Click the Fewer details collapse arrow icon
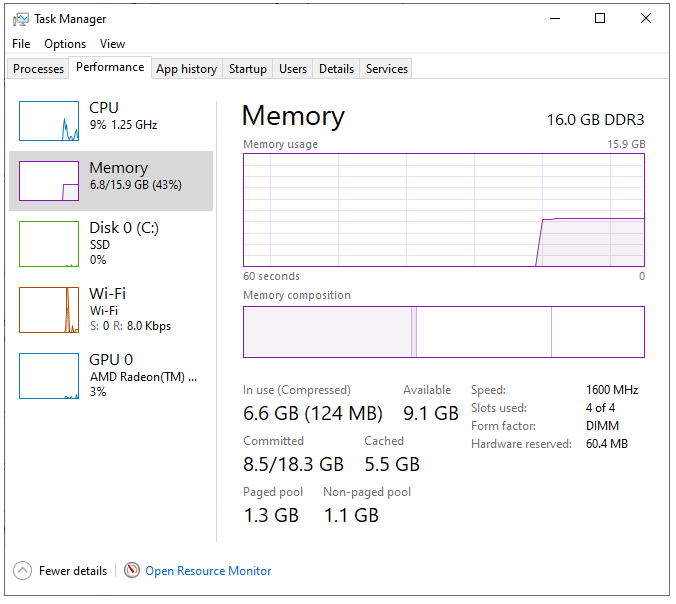Viewport: 676px width, 604px height. tap(22, 570)
